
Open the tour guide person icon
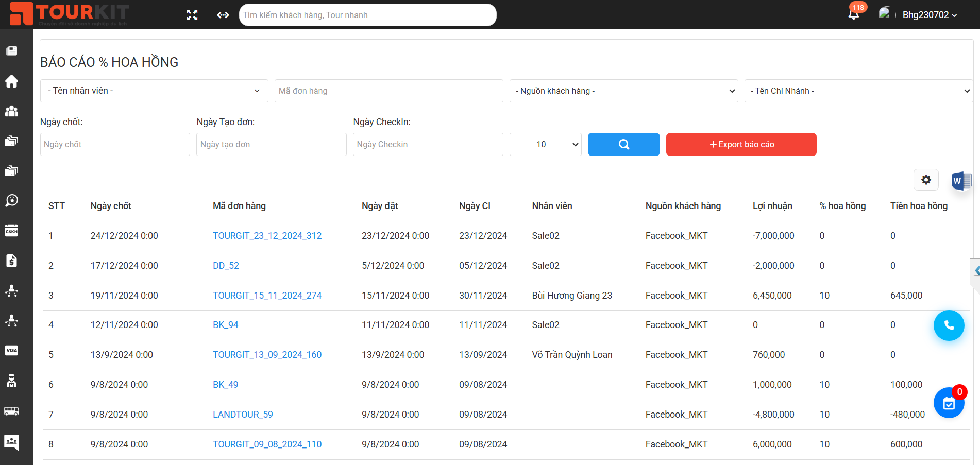tap(11, 381)
